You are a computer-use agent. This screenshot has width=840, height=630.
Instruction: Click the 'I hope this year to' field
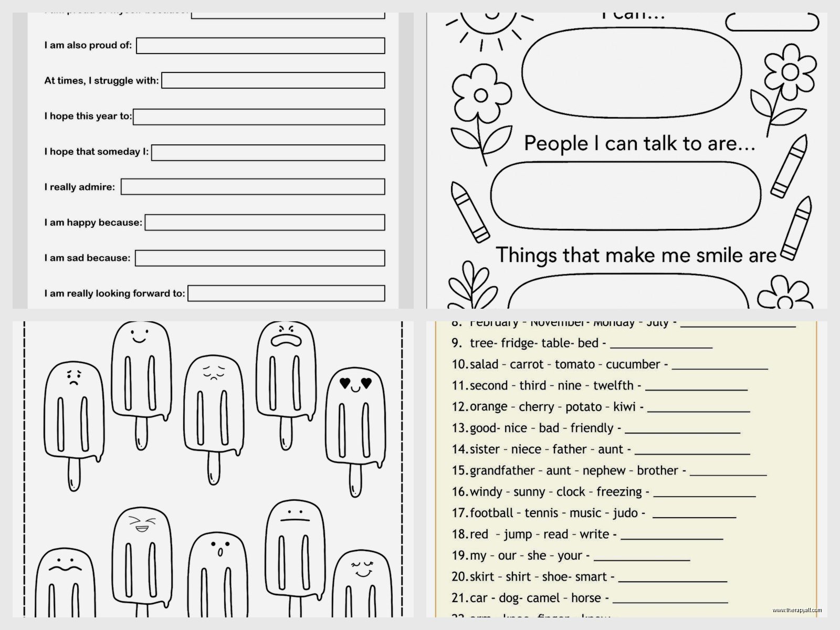(x=259, y=117)
